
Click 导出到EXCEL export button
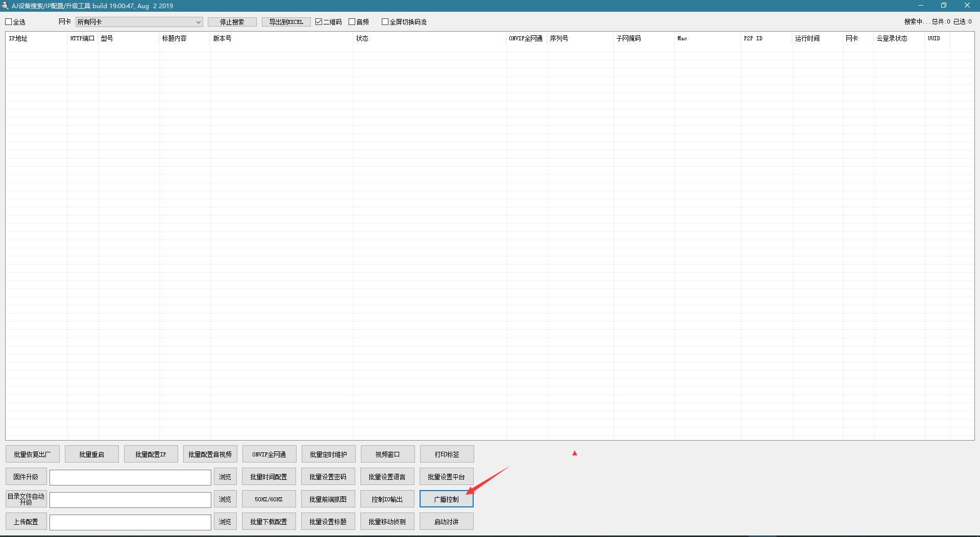pyautogui.click(x=286, y=22)
